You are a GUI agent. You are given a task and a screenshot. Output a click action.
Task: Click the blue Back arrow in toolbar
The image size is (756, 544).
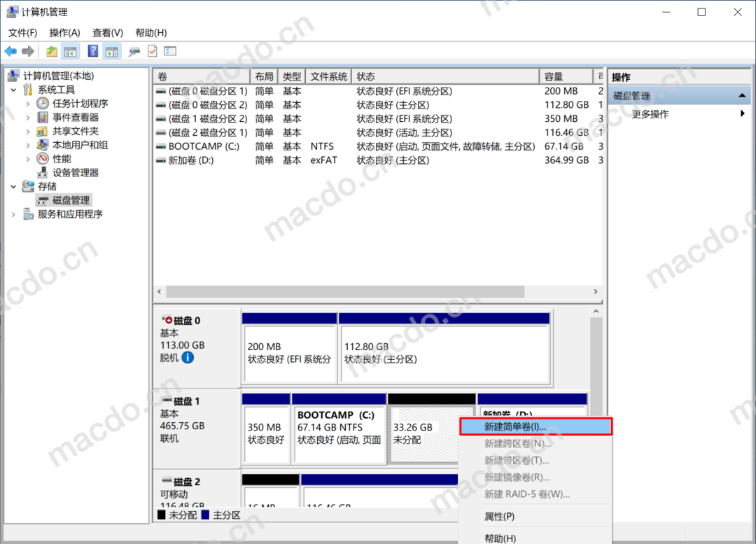10,51
